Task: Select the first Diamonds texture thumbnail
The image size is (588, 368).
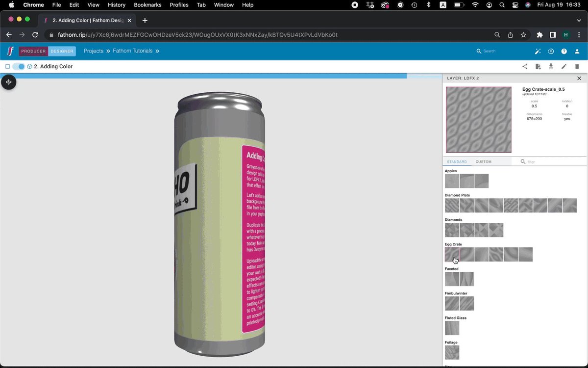Action: [x=452, y=230]
